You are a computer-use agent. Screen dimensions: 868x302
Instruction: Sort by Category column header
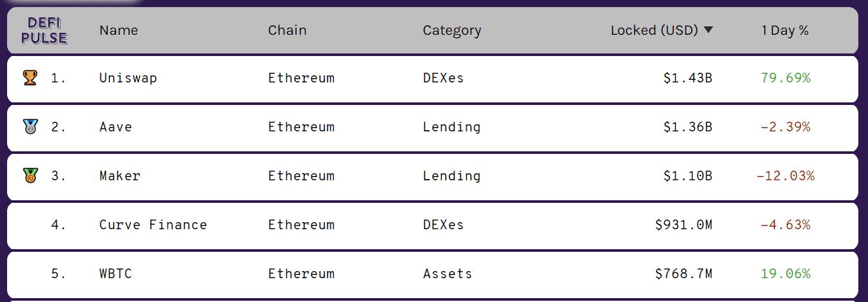pos(452,30)
